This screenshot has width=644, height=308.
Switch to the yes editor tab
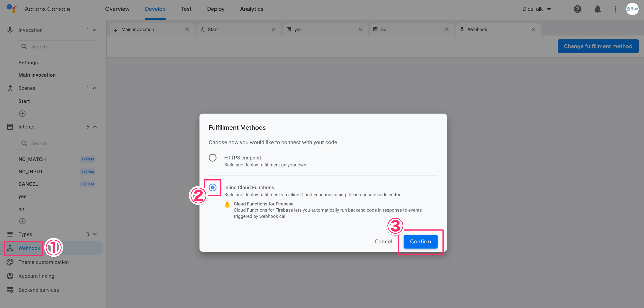325,29
